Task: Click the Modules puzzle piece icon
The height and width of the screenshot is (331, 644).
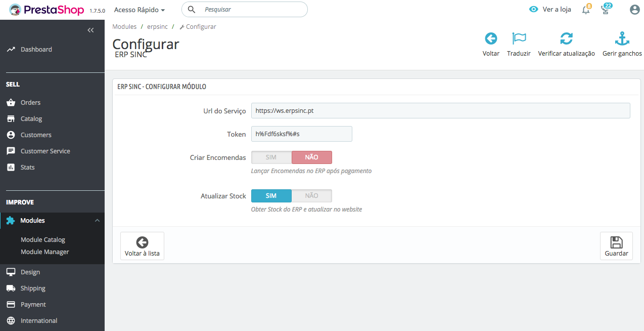Action: pyautogui.click(x=11, y=220)
